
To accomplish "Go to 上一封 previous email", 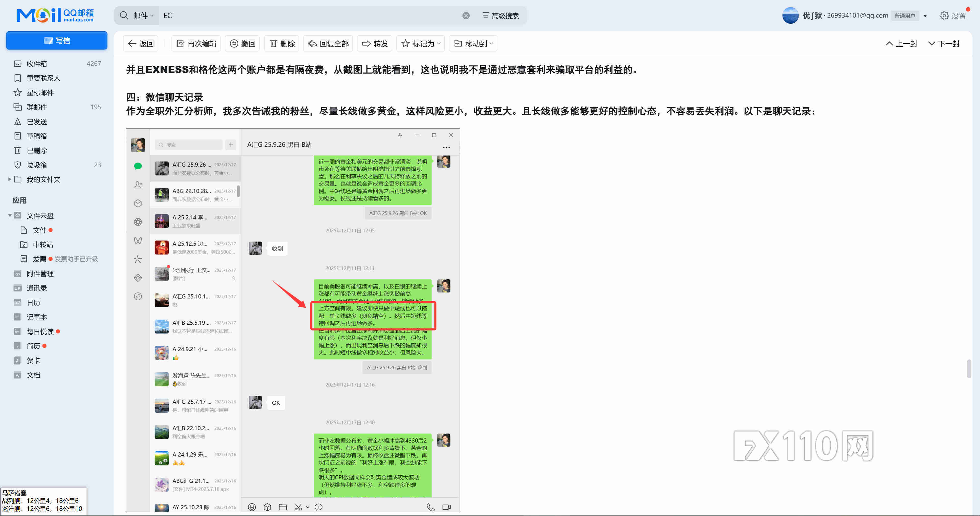I will (902, 43).
